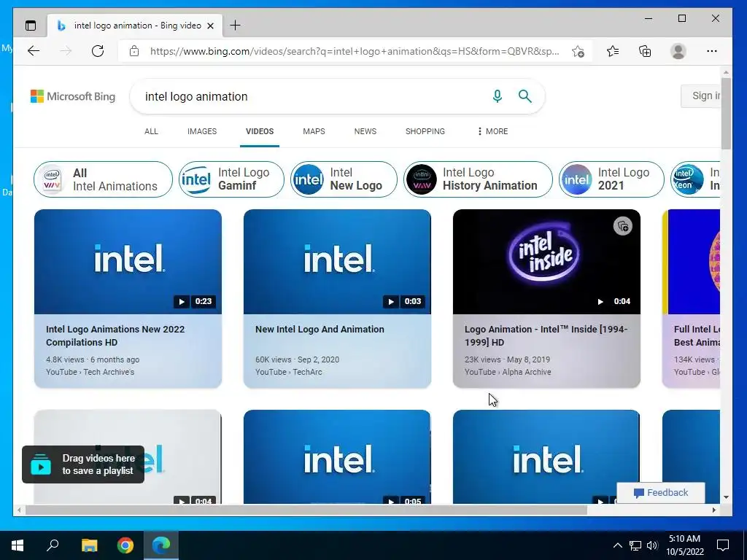Click YouTube › TechArc source text
This screenshot has width=747, height=560.
tap(289, 372)
